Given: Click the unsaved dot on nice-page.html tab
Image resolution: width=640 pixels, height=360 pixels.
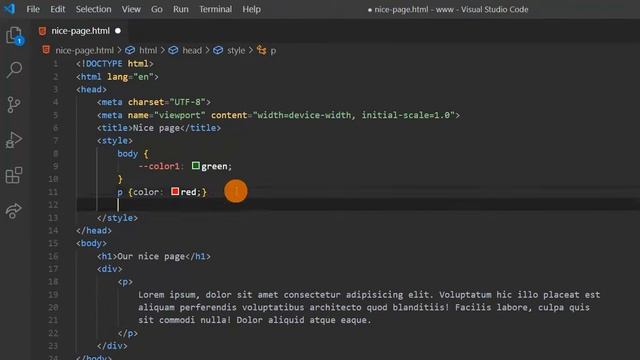Looking at the screenshot, I should [118, 31].
